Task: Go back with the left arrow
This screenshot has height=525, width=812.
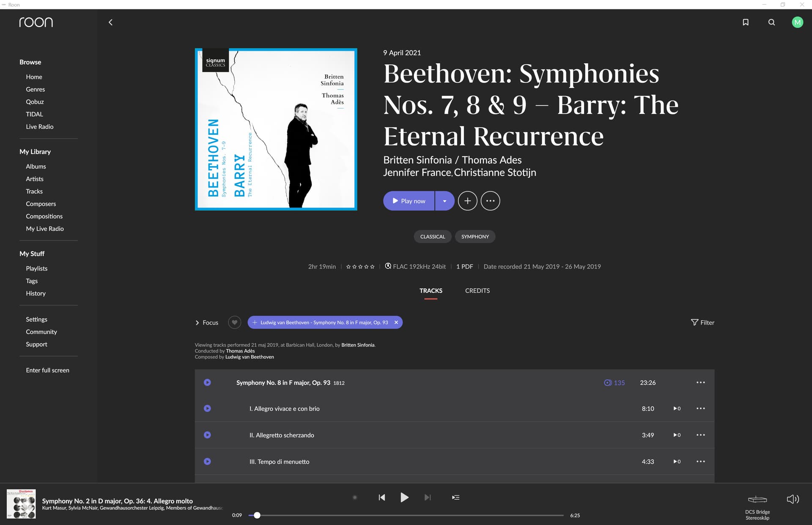Action: click(110, 22)
